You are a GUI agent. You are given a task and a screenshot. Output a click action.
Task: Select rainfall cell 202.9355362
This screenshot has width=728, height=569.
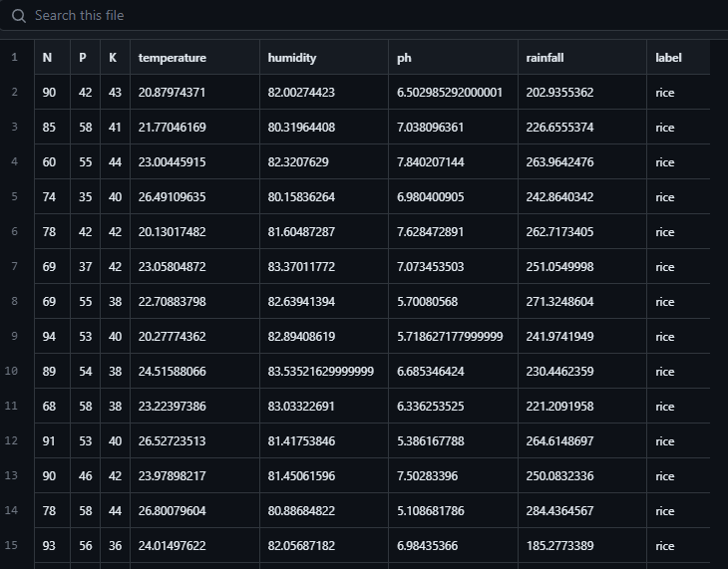tap(582, 92)
